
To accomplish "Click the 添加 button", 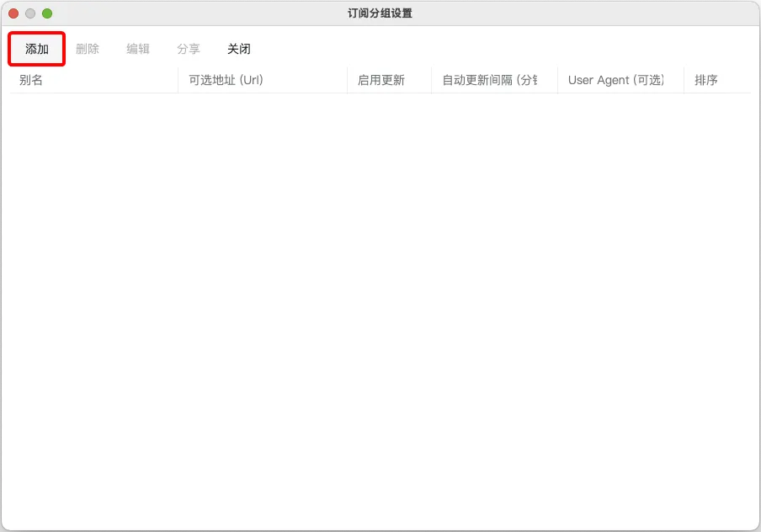I will click(37, 49).
